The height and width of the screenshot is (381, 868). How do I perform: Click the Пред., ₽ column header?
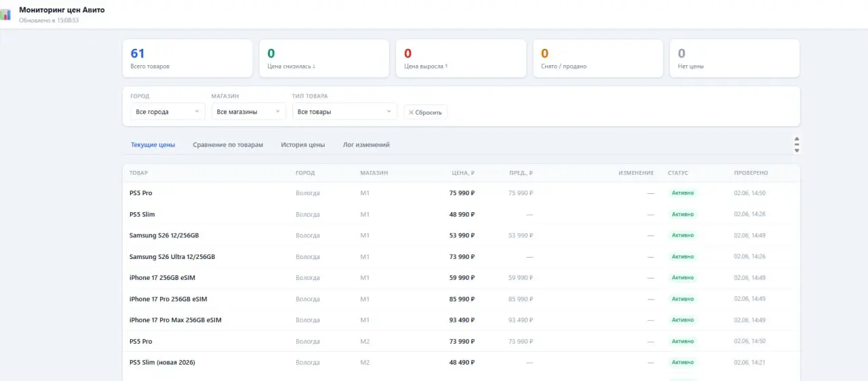point(521,173)
